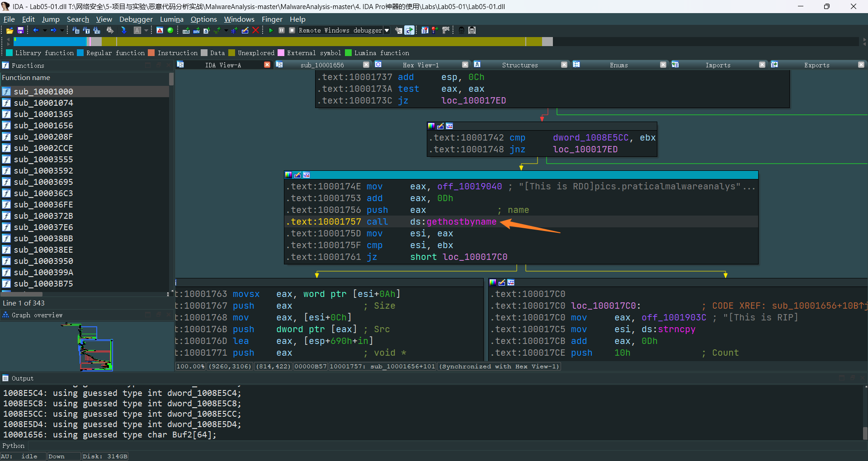
Task: Click the open file folder icon
Action: click(x=9, y=30)
